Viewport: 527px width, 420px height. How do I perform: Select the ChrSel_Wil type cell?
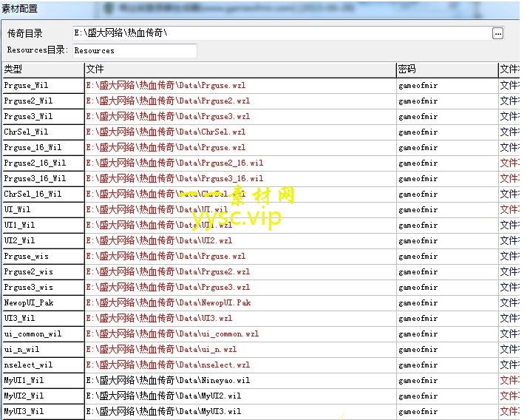(42, 132)
